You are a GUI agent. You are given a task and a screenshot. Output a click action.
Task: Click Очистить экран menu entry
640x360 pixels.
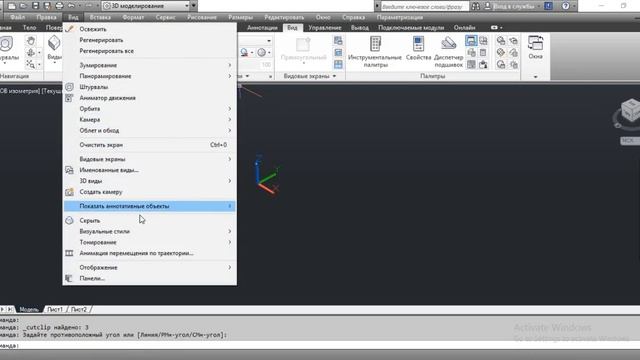coord(150,145)
